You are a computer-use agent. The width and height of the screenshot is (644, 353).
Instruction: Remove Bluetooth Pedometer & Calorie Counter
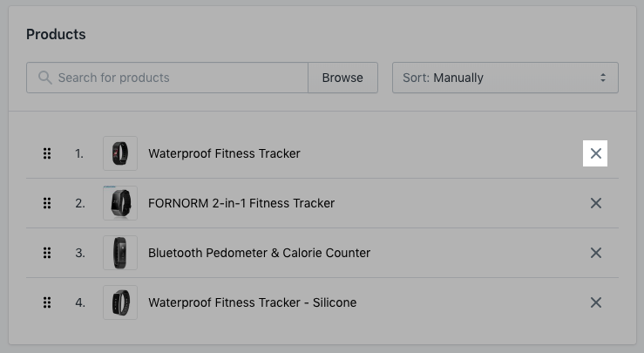(595, 253)
